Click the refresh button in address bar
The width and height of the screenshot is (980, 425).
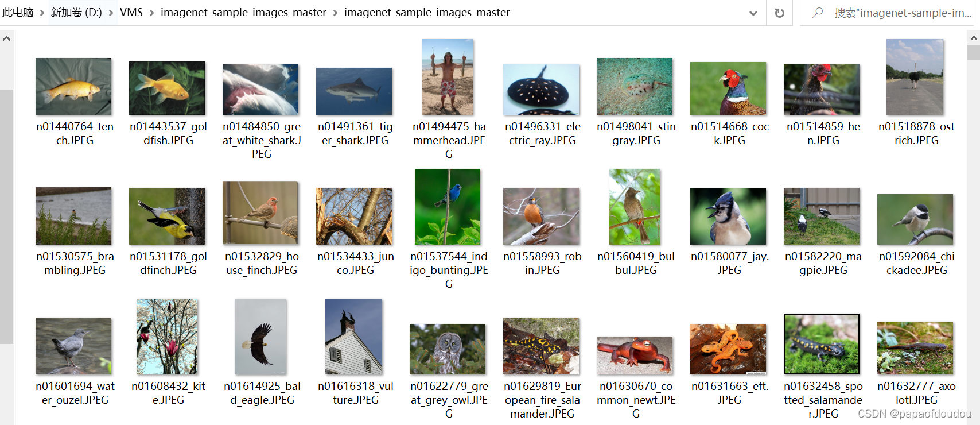pyautogui.click(x=779, y=13)
